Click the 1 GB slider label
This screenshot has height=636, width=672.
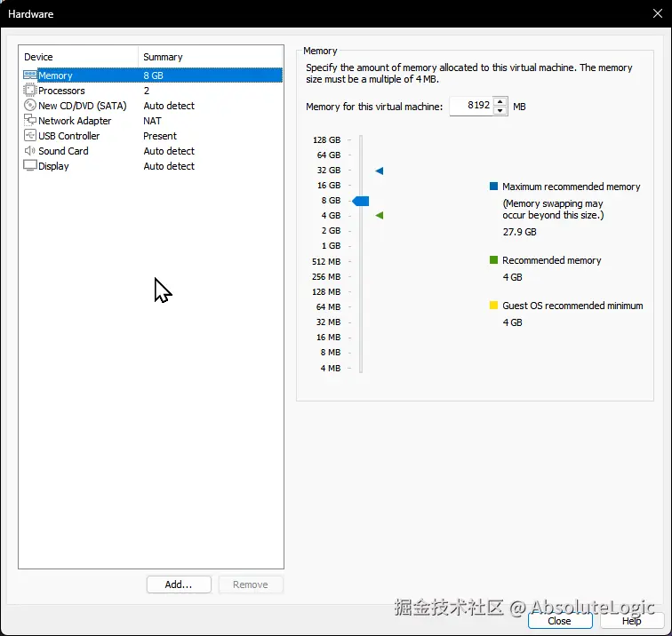(x=331, y=246)
